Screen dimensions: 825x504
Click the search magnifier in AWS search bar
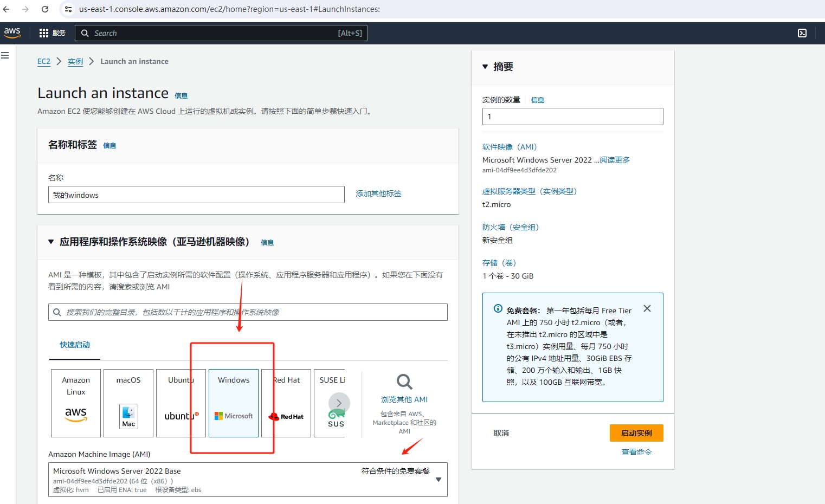click(85, 33)
